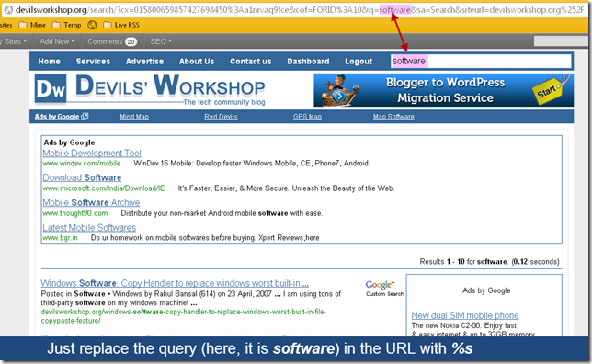Image resolution: width=592 pixels, height=364 pixels.
Task: Open the GPS Map ad link
Action: click(x=307, y=117)
